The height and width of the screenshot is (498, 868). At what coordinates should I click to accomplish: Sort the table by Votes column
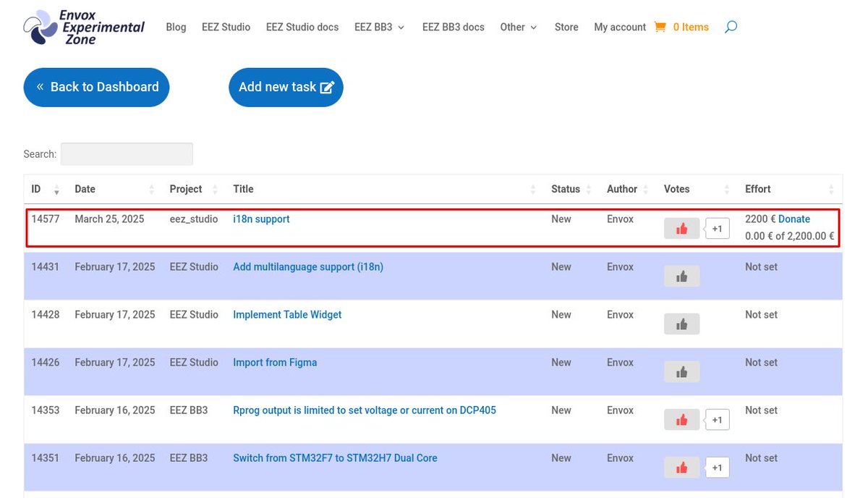point(697,189)
